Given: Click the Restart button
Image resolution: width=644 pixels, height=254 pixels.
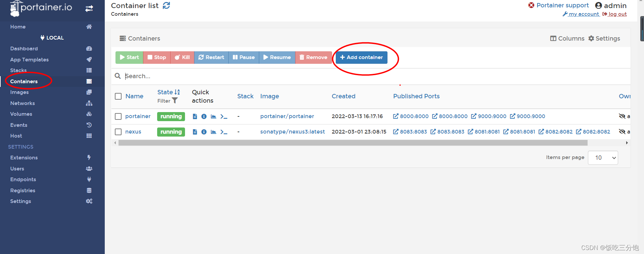Looking at the screenshot, I should (x=211, y=57).
